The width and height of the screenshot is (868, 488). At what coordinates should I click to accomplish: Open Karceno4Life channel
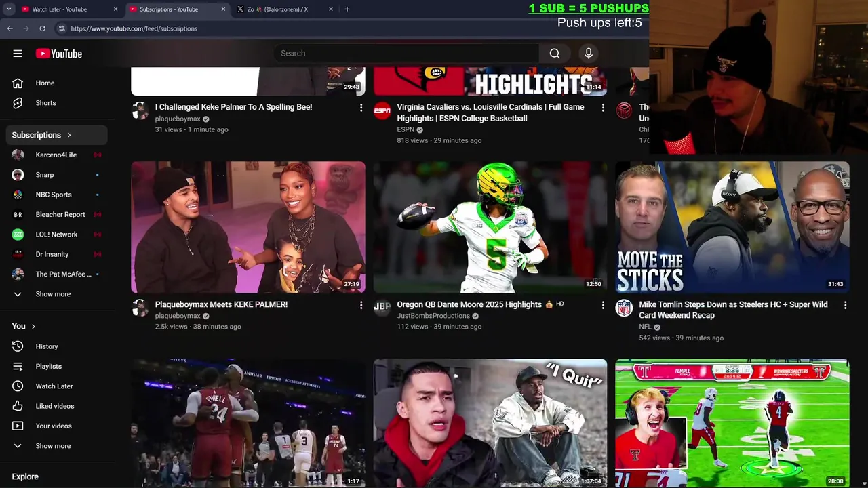click(x=56, y=155)
